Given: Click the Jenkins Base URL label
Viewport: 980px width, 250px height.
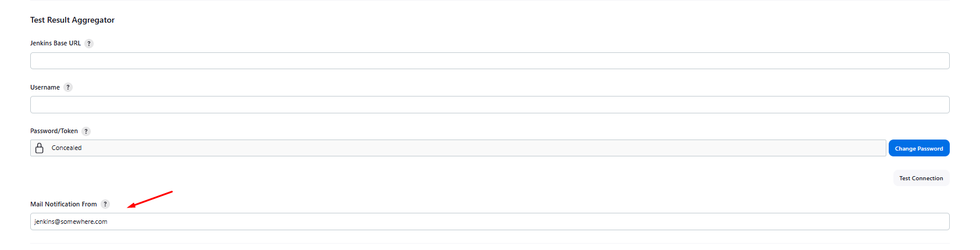Looking at the screenshot, I should click(55, 43).
